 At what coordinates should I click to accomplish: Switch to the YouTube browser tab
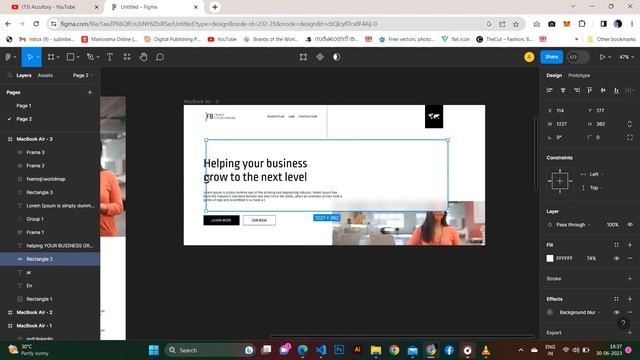pyautogui.click(x=54, y=7)
